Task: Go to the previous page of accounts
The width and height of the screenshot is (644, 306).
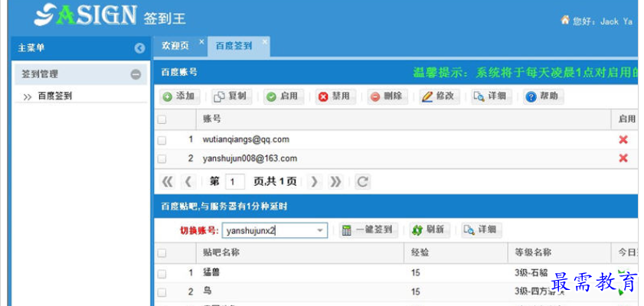Action: tap(188, 182)
